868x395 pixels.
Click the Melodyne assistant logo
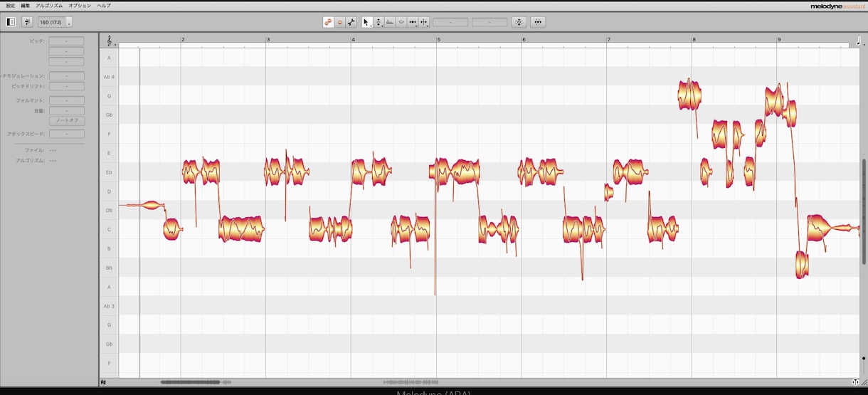[x=837, y=6]
